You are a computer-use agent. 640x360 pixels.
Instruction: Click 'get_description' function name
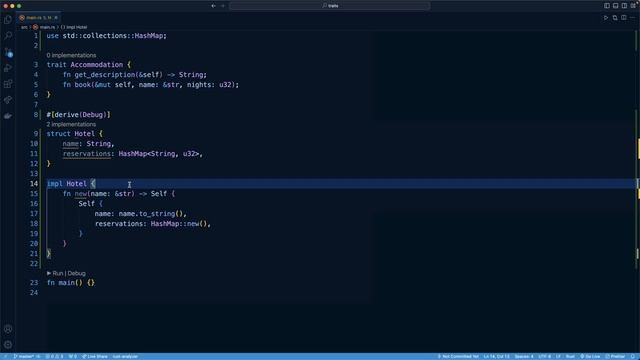104,75
